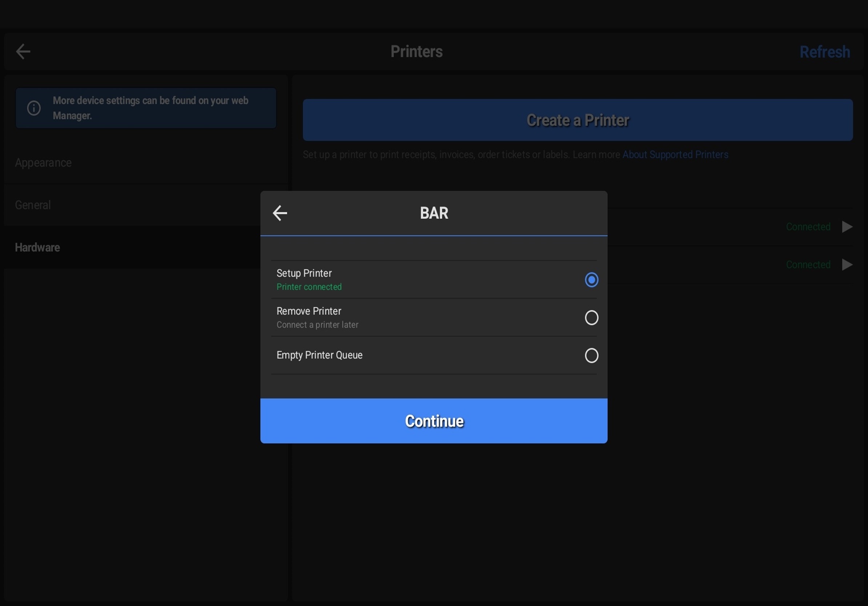Open the Hardware settings section

pyautogui.click(x=37, y=247)
